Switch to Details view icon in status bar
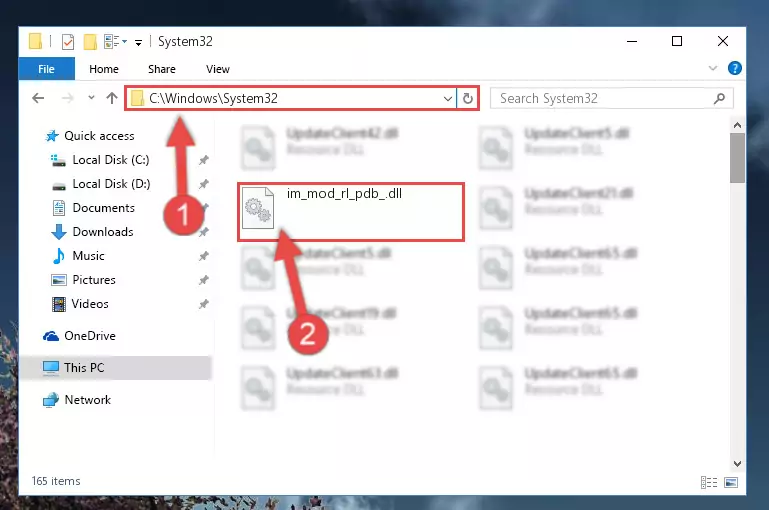The image size is (769, 510). click(x=709, y=483)
